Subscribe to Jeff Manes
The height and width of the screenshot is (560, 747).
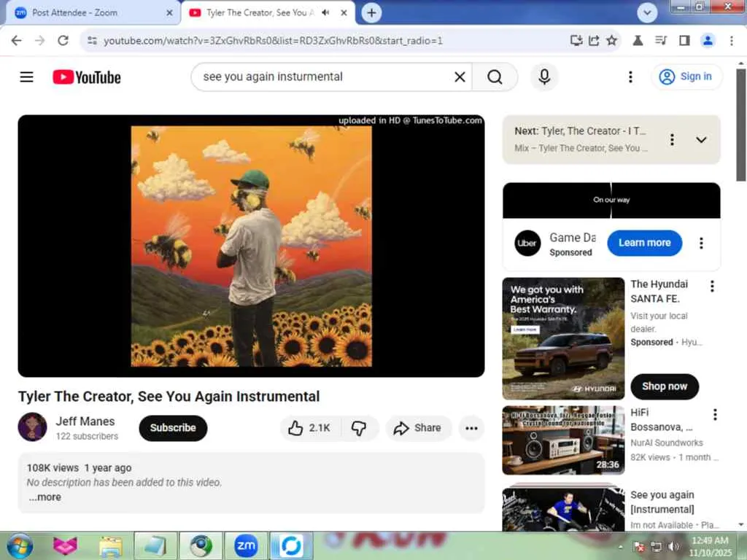[173, 427]
